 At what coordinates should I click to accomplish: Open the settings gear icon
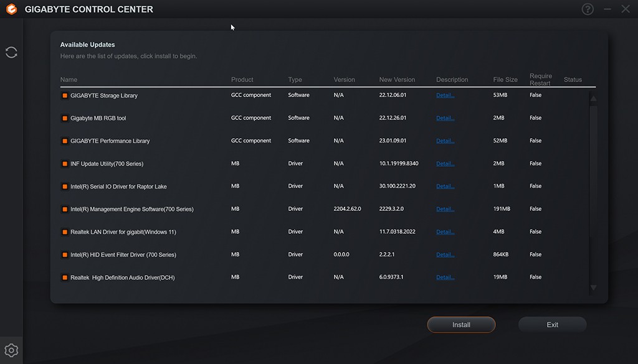click(x=11, y=350)
